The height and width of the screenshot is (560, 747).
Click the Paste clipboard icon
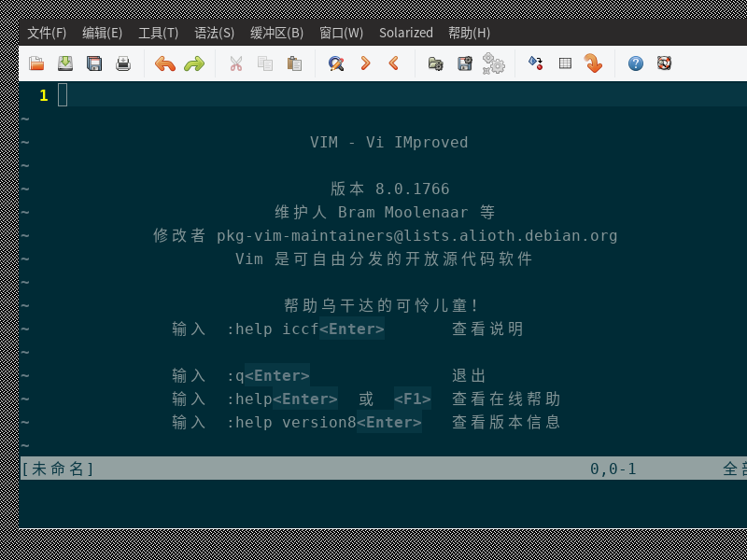(294, 63)
